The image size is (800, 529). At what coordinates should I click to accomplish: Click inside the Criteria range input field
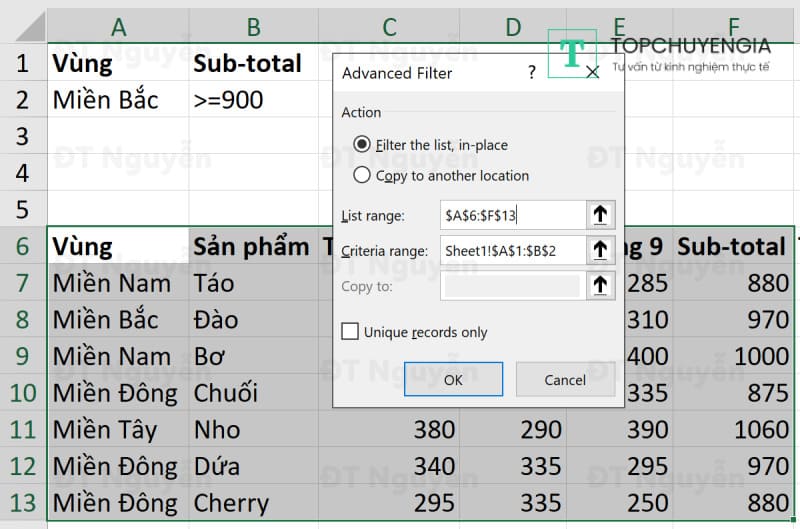click(510, 250)
